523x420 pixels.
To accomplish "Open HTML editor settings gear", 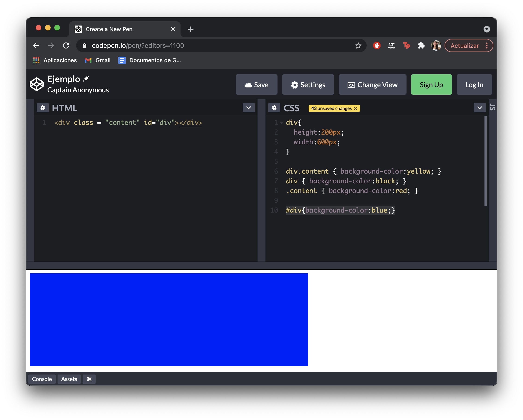I will (43, 108).
